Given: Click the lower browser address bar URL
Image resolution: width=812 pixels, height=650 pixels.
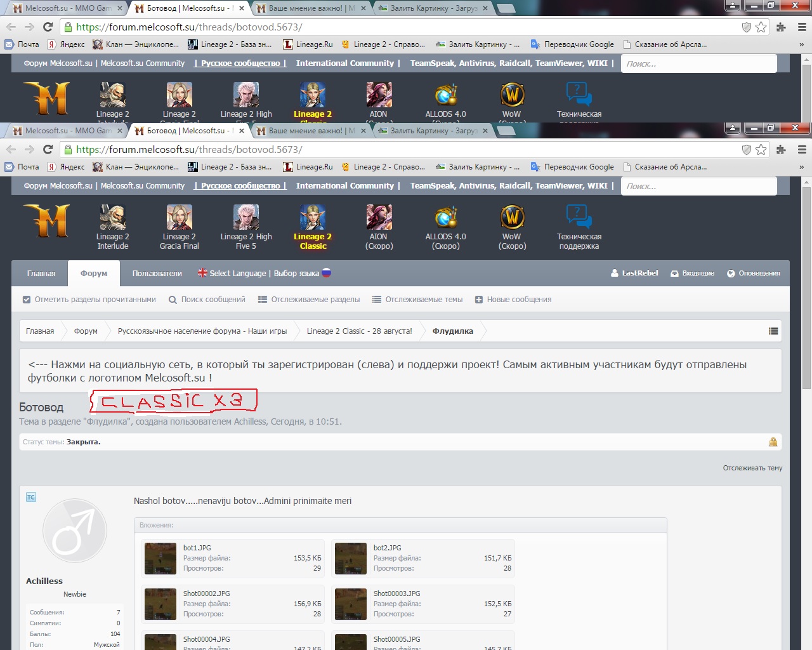Looking at the screenshot, I should pos(189,150).
